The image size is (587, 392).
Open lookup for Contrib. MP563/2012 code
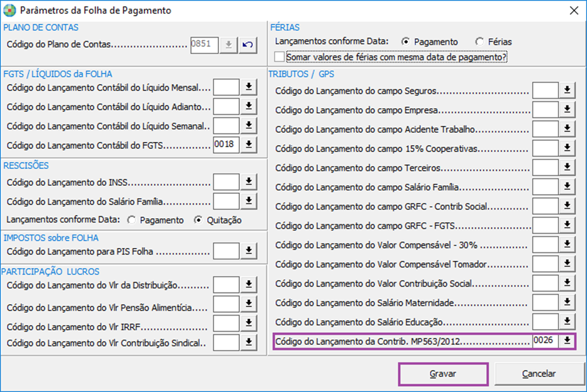(567, 341)
